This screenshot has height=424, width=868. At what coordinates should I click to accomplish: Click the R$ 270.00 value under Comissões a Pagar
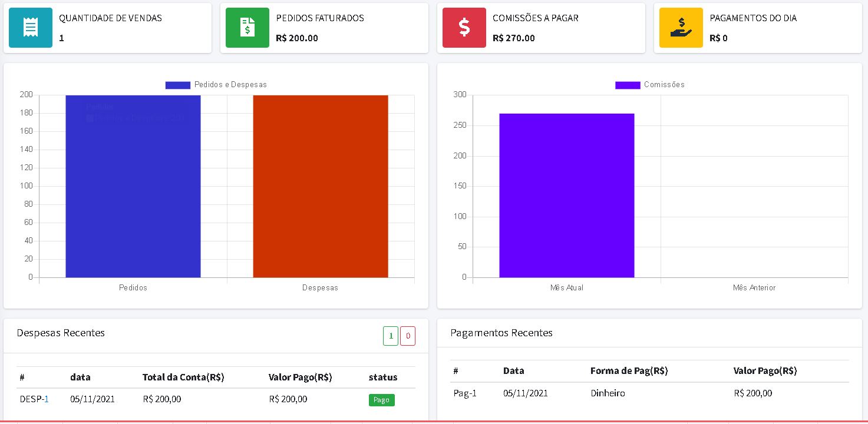point(514,38)
